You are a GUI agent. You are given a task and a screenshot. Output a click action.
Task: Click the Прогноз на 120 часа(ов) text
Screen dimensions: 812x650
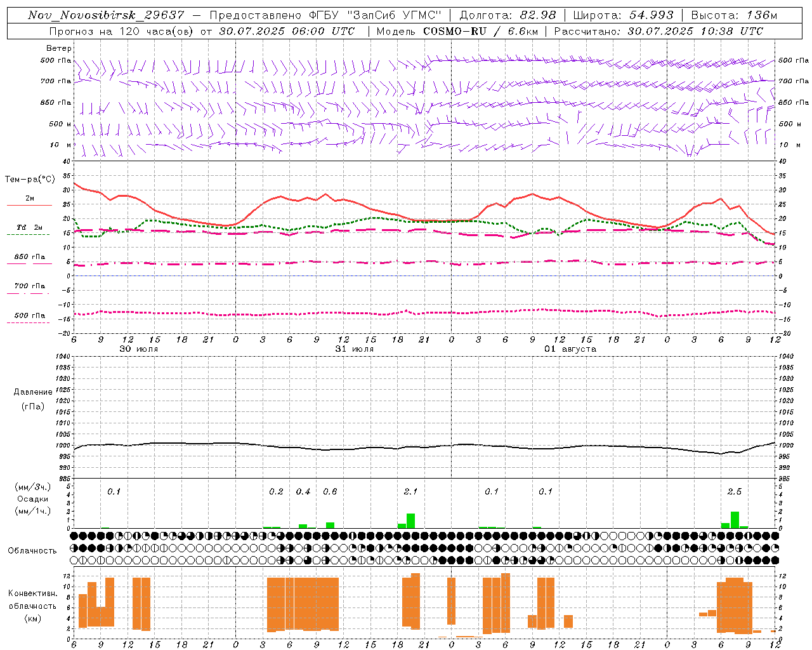click(122, 31)
